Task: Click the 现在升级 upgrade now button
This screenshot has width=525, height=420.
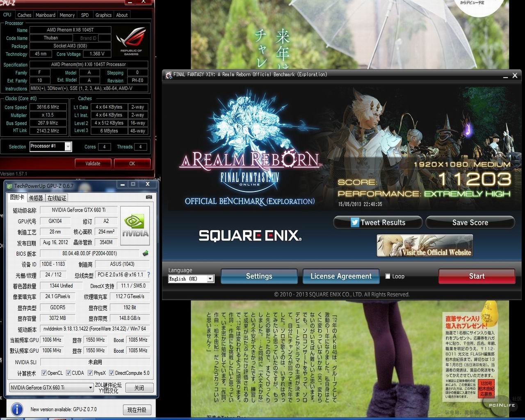Action: click(x=137, y=410)
